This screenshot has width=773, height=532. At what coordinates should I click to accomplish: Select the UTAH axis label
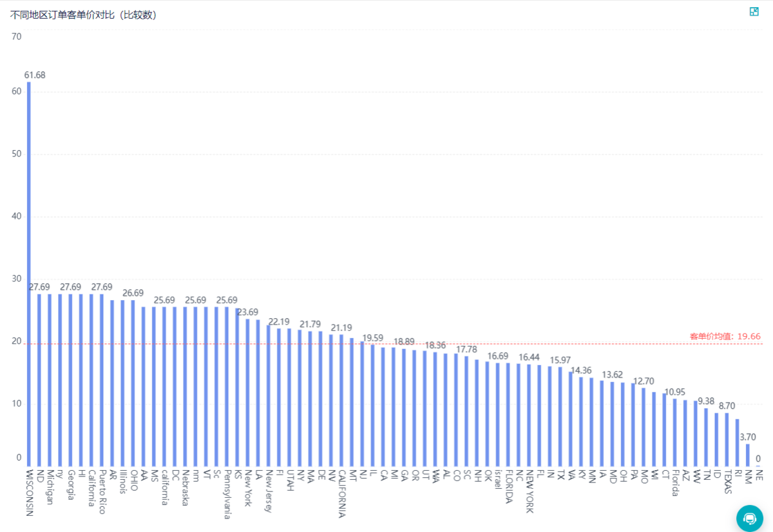[289, 481]
